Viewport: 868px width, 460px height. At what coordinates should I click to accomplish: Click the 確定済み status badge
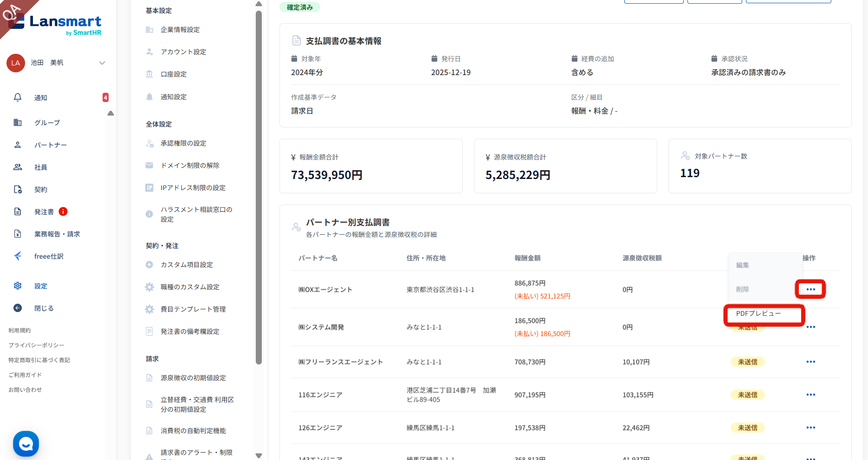click(x=300, y=7)
